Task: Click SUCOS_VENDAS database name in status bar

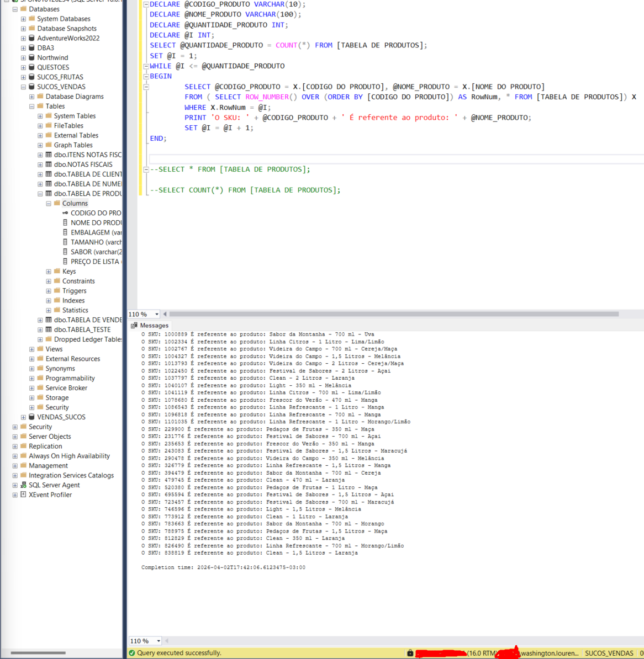Action: [x=609, y=653]
